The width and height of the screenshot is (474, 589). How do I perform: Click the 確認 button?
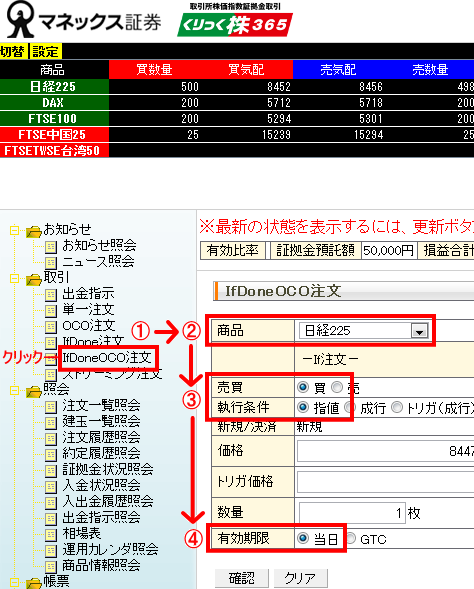[242, 578]
